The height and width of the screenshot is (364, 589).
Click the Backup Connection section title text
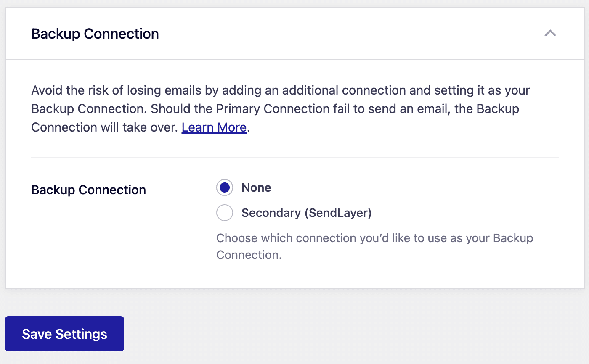[x=94, y=33]
